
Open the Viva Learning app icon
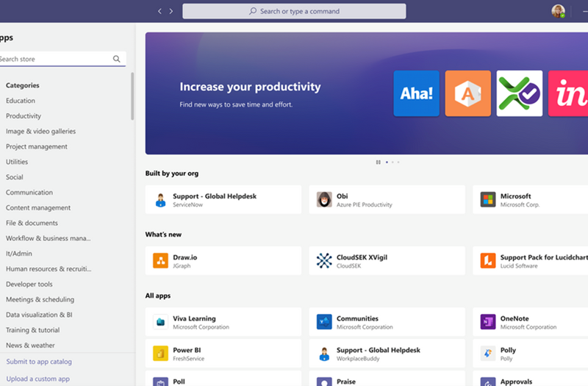pos(160,322)
